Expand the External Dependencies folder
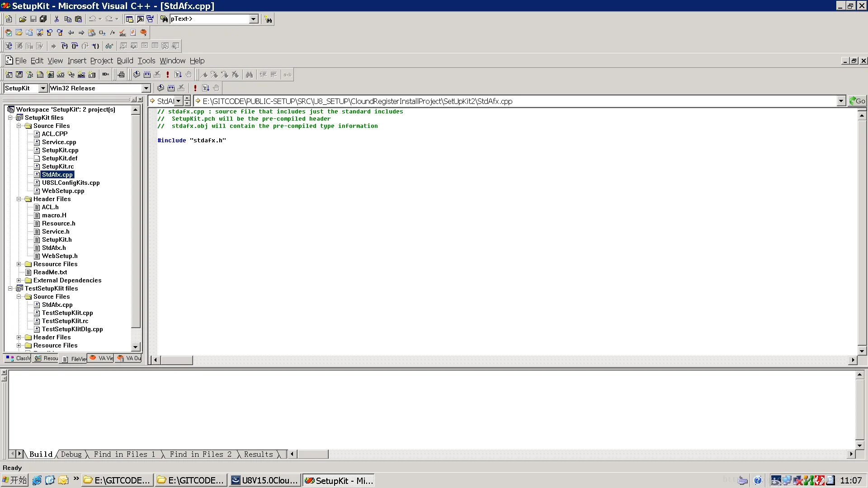The width and height of the screenshot is (868, 488). 19,280
